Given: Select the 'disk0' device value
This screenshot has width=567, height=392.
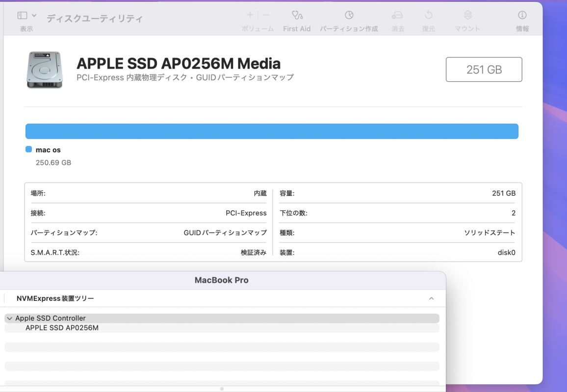Looking at the screenshot, I should point(507,252).
